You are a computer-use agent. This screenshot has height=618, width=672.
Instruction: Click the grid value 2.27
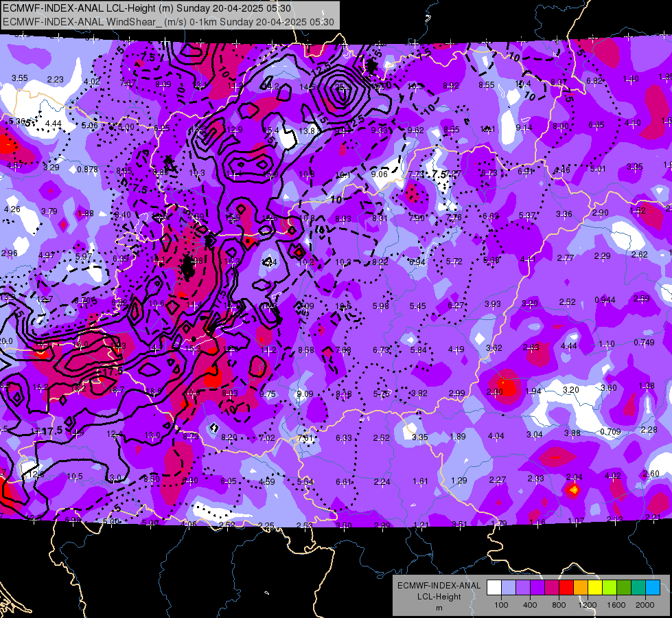pos(498,480)
